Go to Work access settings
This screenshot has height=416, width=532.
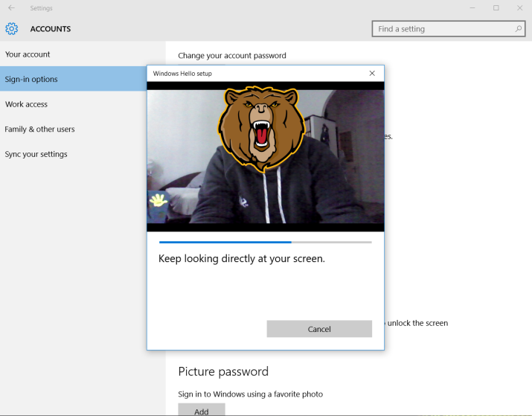(26, 104)
